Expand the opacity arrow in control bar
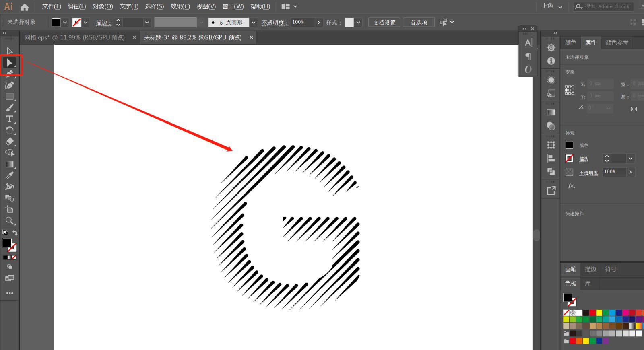Screen dimensions: 644x350 click(319, 22)
